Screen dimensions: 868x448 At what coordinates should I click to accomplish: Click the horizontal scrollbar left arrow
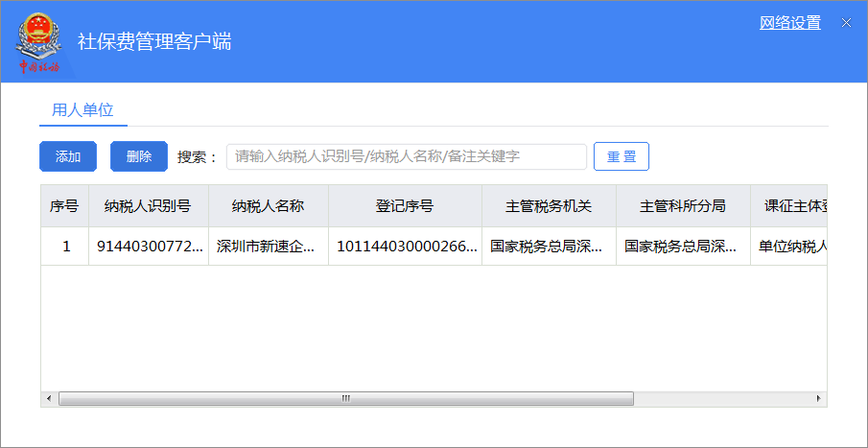(x=48, y=398)
